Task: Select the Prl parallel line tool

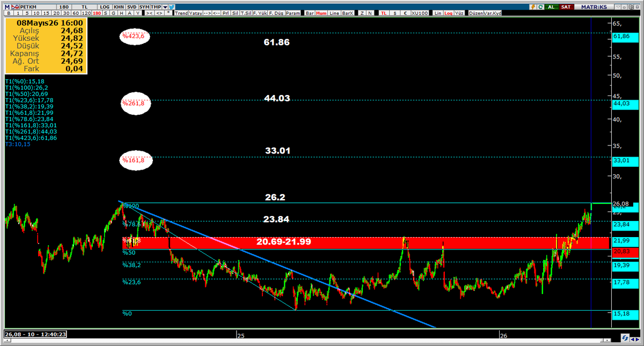Action: (x=226, y=13)
